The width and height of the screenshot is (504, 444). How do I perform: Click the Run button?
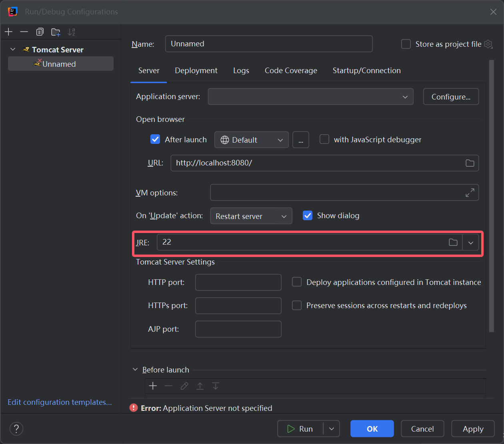(x=300, y=429)
